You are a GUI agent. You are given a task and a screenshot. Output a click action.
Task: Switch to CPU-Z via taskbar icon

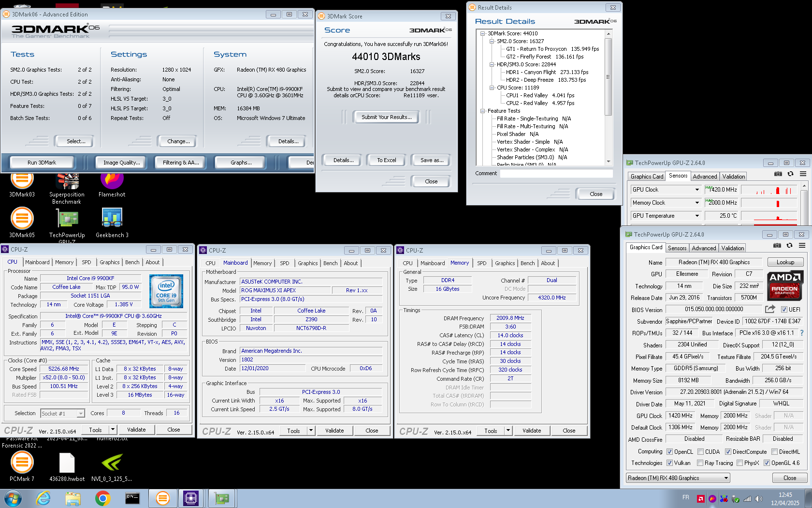[x=191, y=498]
